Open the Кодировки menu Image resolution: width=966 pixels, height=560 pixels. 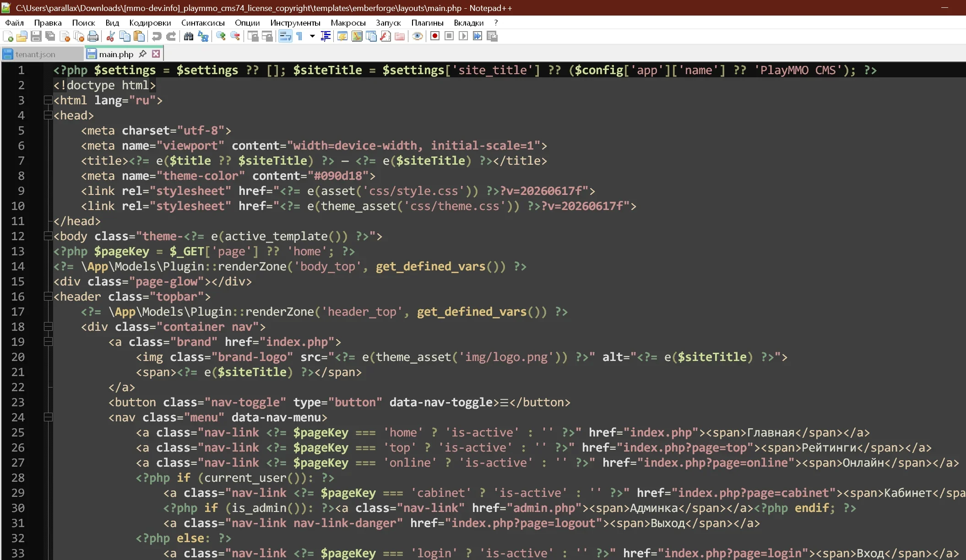150,22
